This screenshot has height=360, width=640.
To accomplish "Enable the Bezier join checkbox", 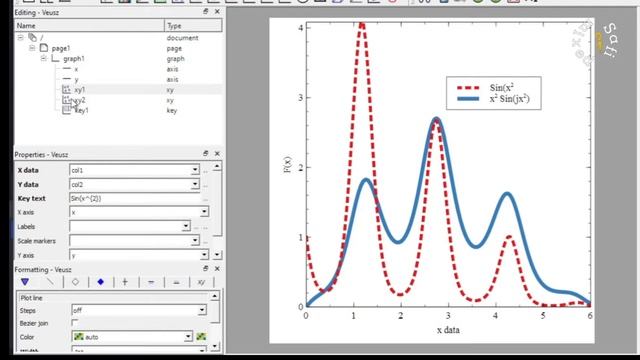I will click(x=75, y=323).
